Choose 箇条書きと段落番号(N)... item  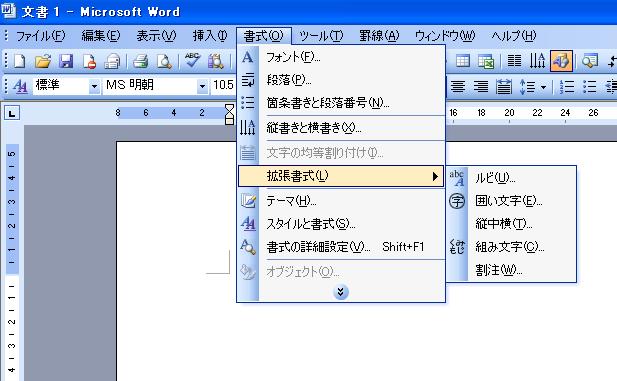341,103
